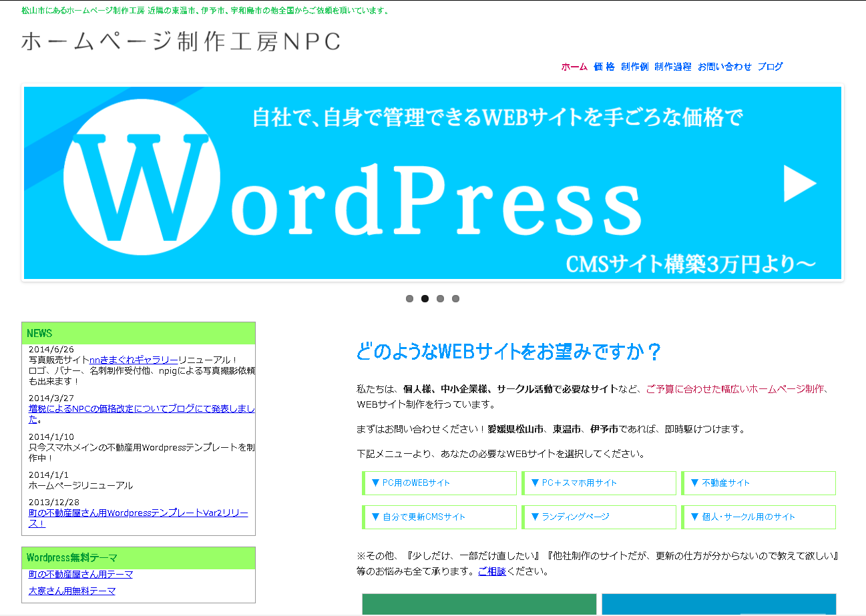Image resolution: width=866 pixels, height=616 pixels.
Task: Click the WordPress CMS promotional banner
Action: pos(432,182)
